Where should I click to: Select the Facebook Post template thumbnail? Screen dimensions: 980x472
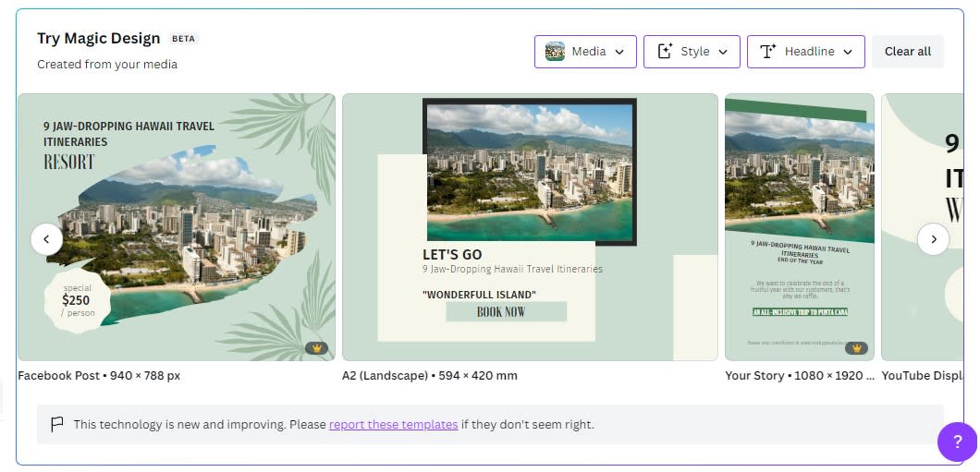tap(177, 227)
